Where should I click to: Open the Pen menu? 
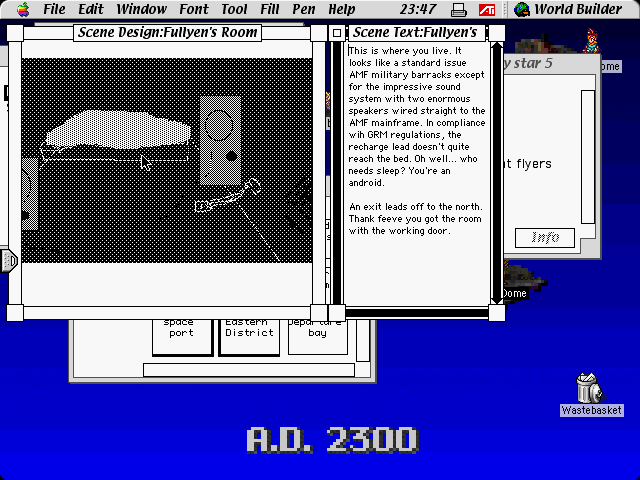(304, 9)
